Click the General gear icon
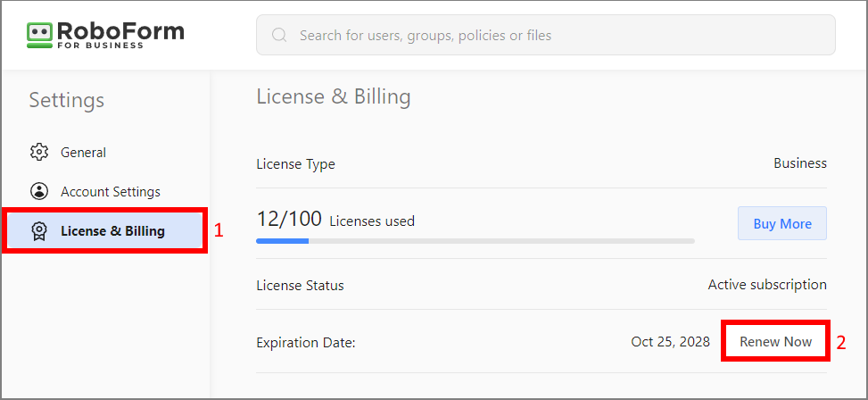This screenshot has width=868, height=400. click(39, 153)
